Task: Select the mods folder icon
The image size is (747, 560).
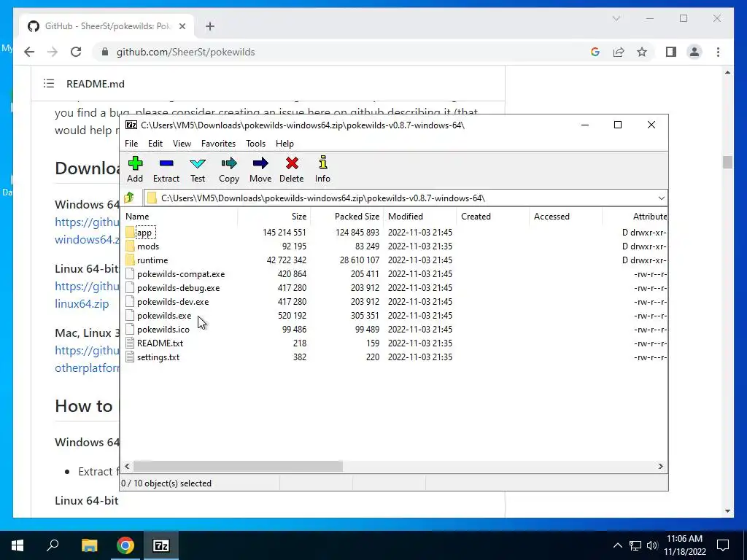Action: pyautogui.click(x=130, y=246)
